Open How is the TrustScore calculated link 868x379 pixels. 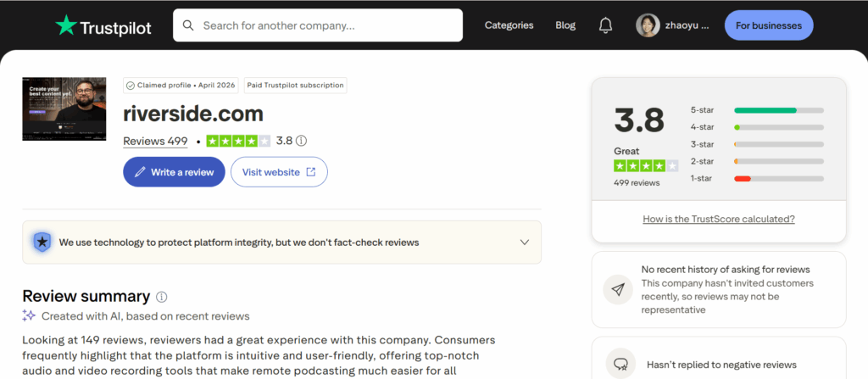coord(719,219)
